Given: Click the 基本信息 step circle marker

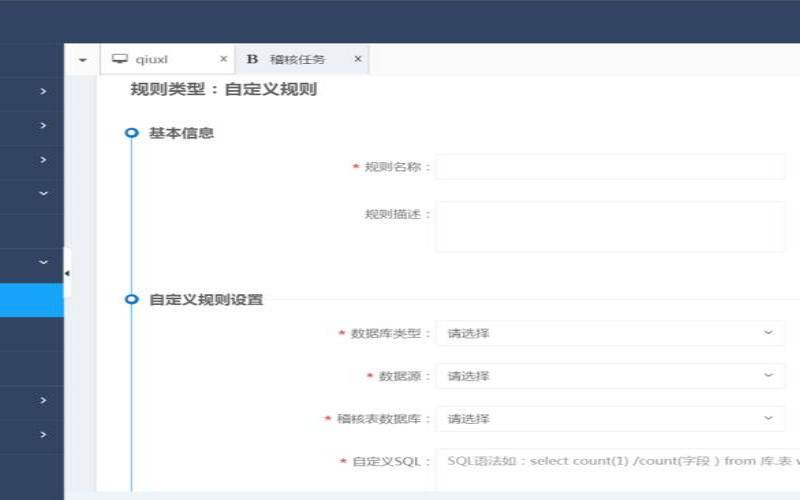Looking at the screenshot, I should point(132,133).
